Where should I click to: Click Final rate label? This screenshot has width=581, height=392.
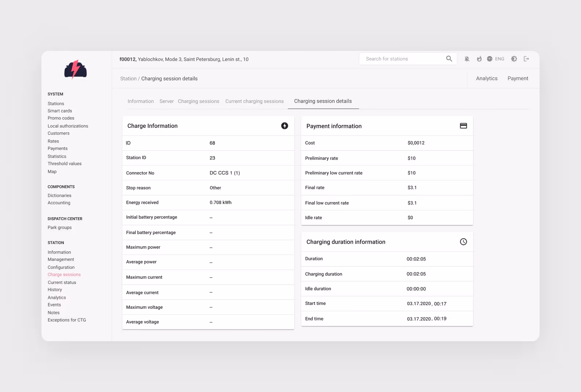[x=315, y=188]
